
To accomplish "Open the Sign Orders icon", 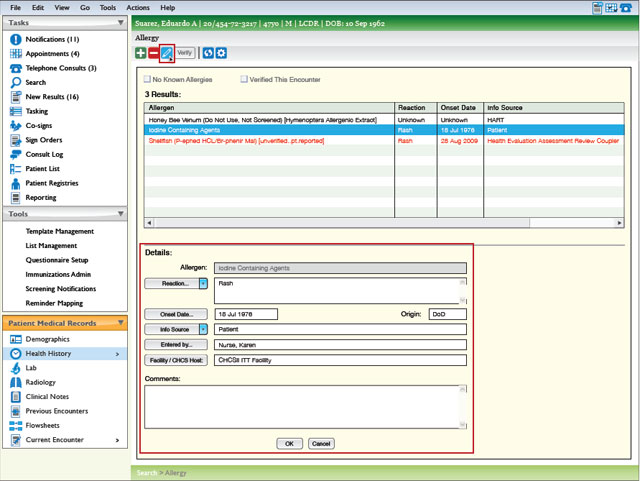I will (x=16, y=140).
